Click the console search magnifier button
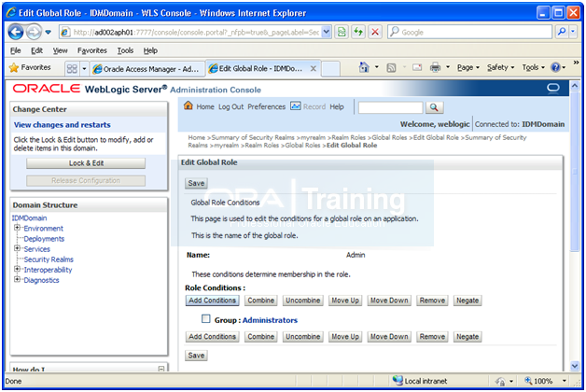The height and width of the screenshot is (392, 586). pos(434,107)
